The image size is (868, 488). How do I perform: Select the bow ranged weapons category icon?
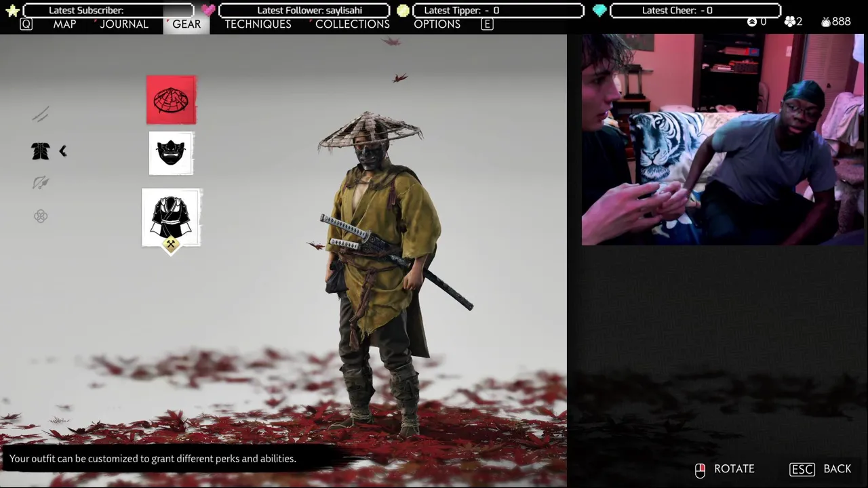coord(41,183)
